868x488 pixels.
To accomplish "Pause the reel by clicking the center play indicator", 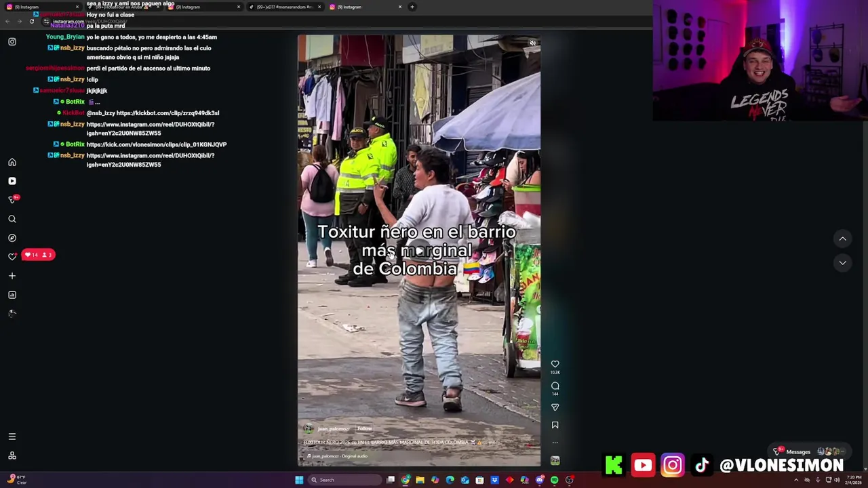I will pos(419,251).
